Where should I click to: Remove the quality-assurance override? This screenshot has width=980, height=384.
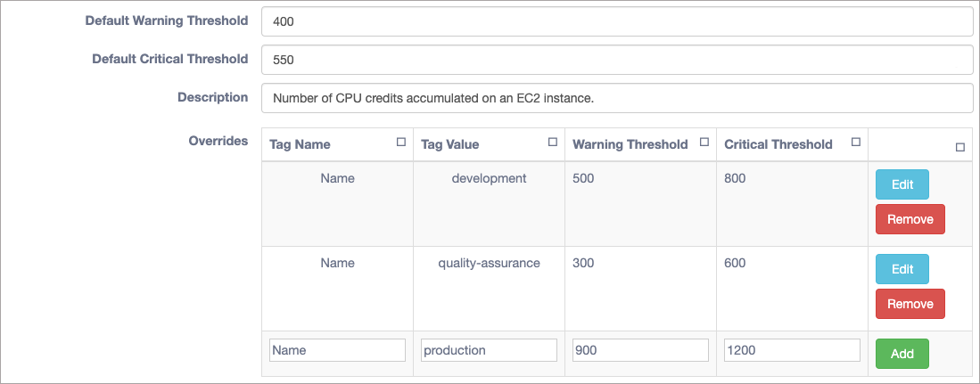910,304
